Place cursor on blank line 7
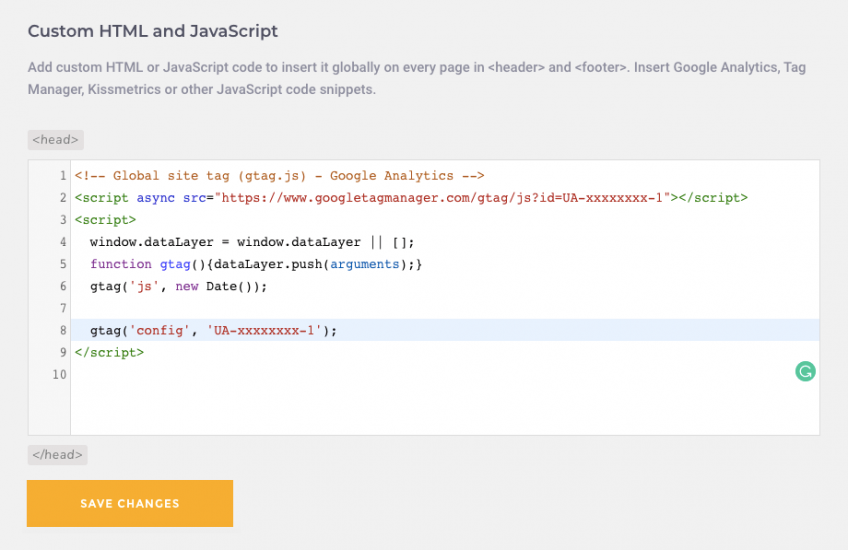This screenshot has height=550, width=848. pos(445,308)
